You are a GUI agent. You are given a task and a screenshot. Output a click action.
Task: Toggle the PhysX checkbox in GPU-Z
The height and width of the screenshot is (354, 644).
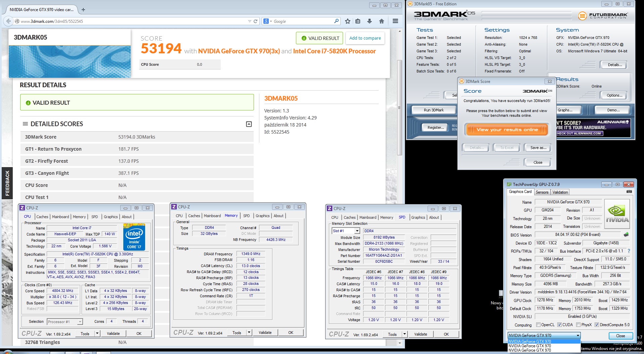tap(578, 325)
